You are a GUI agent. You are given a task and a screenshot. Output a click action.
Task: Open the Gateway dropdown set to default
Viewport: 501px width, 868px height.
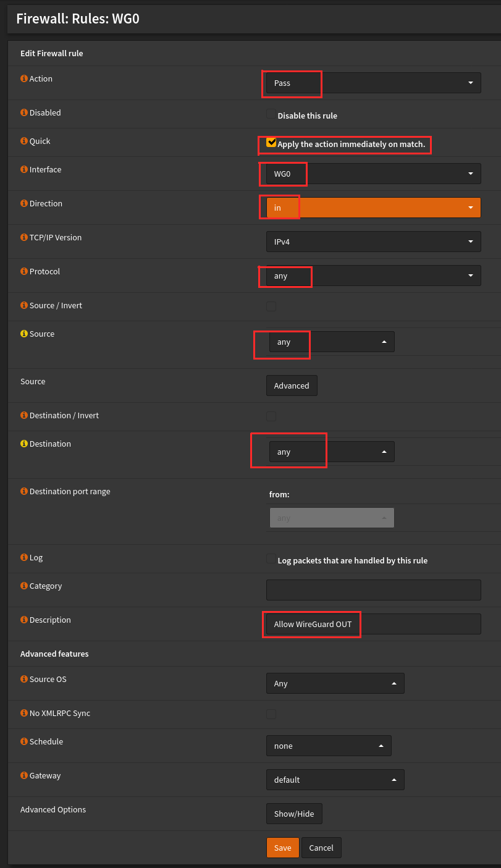coord(335,780)
